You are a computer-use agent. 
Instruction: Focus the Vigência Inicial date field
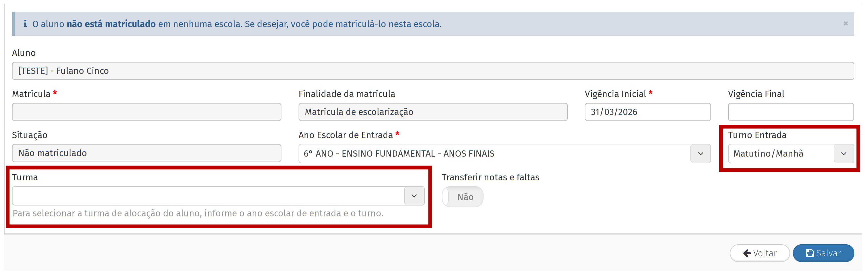click(647, 112)
